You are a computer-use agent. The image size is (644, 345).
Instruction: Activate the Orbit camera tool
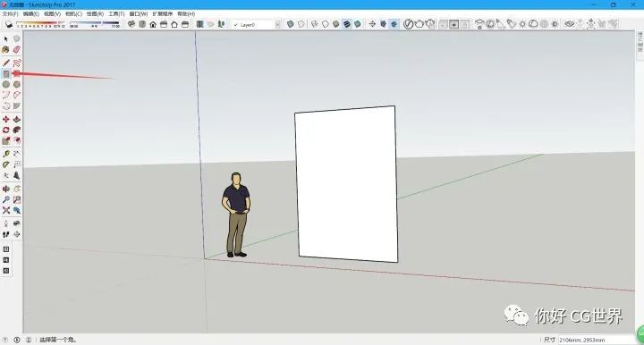coord(5,189)
